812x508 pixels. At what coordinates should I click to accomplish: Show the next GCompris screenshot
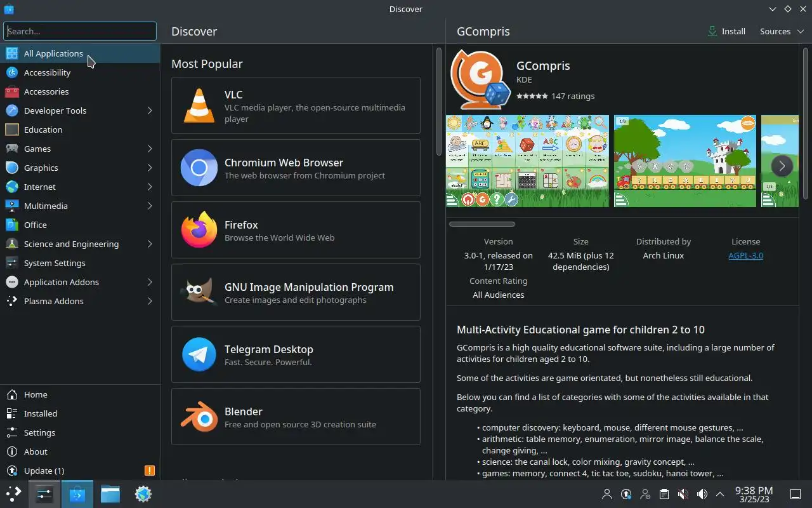(782, 166)
